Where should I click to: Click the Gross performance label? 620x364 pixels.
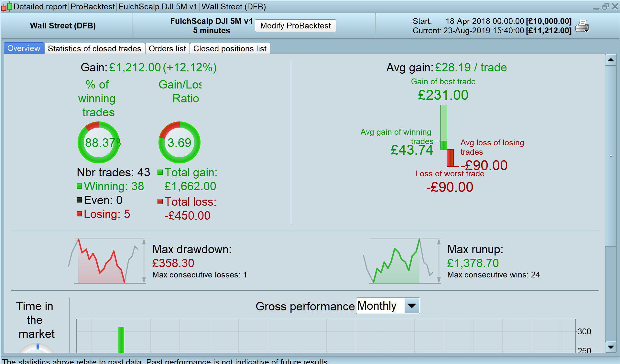[305, 306]
